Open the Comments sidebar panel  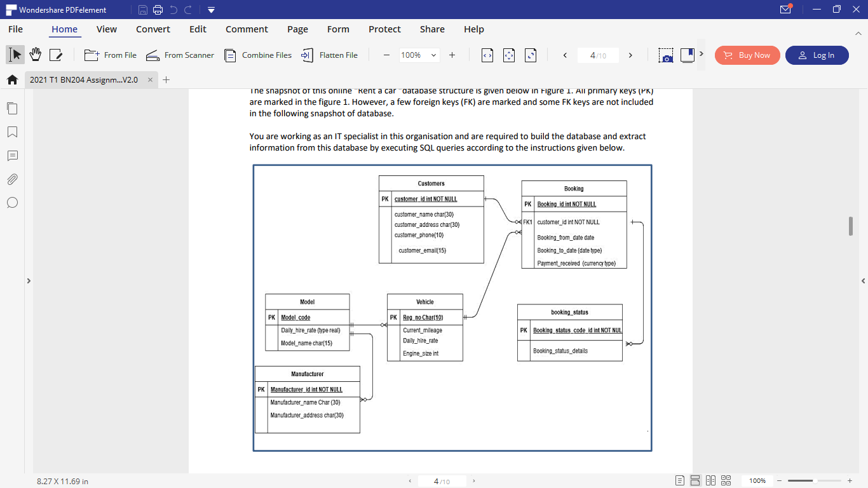[x=12, y=156]
